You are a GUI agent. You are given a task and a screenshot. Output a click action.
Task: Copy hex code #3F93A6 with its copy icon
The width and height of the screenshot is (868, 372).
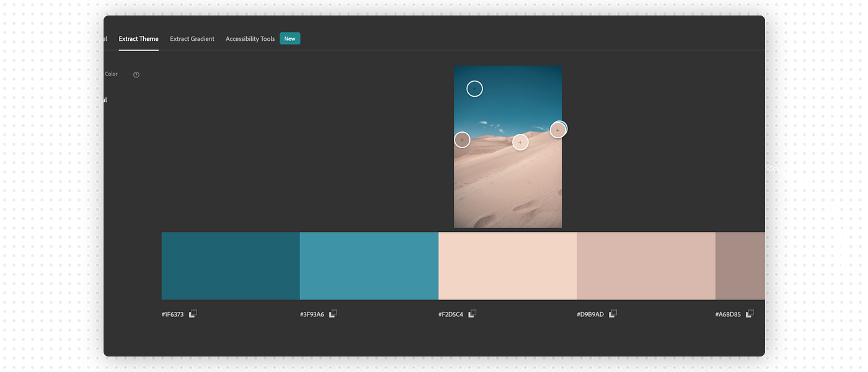coord(333,314)
